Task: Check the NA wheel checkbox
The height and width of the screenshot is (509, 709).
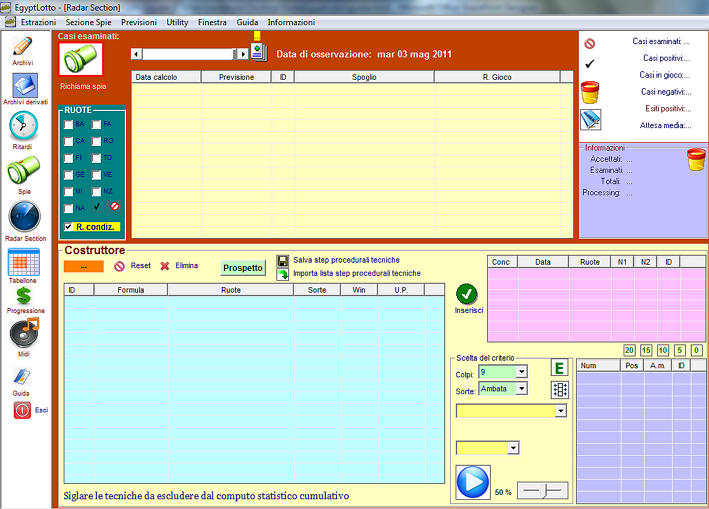Action: [68, 208]
